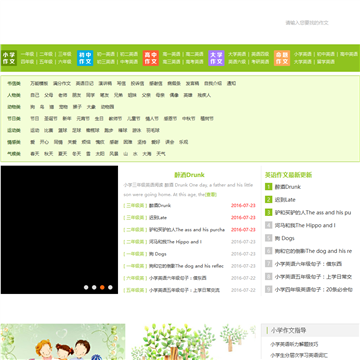360x360 pixels.
Task: Click gray rank badge 4 beside Hippo entry
Action: pyautogui.click(x=269, y=225)
